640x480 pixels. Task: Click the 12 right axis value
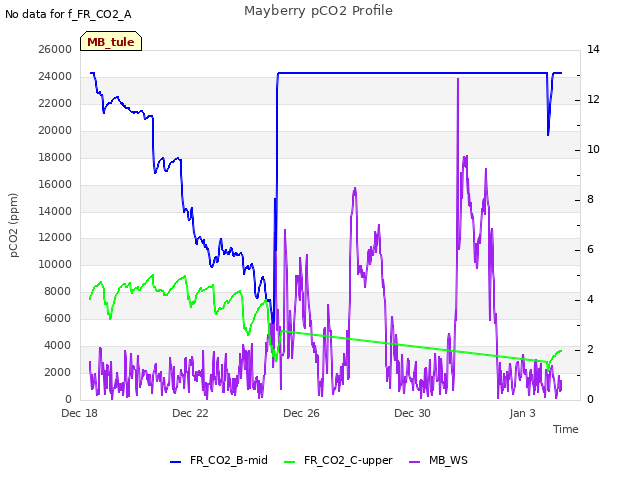point(593,99)
